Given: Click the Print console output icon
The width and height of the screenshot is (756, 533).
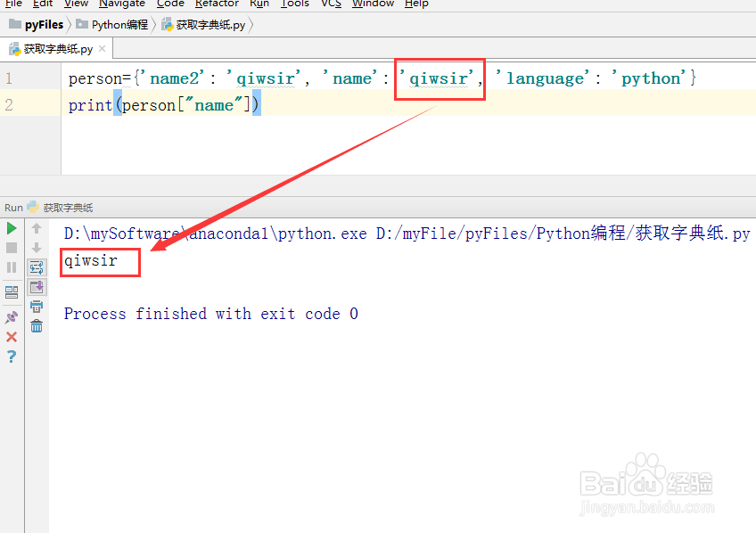Looking at the screenshot, I should pos(37,307).
